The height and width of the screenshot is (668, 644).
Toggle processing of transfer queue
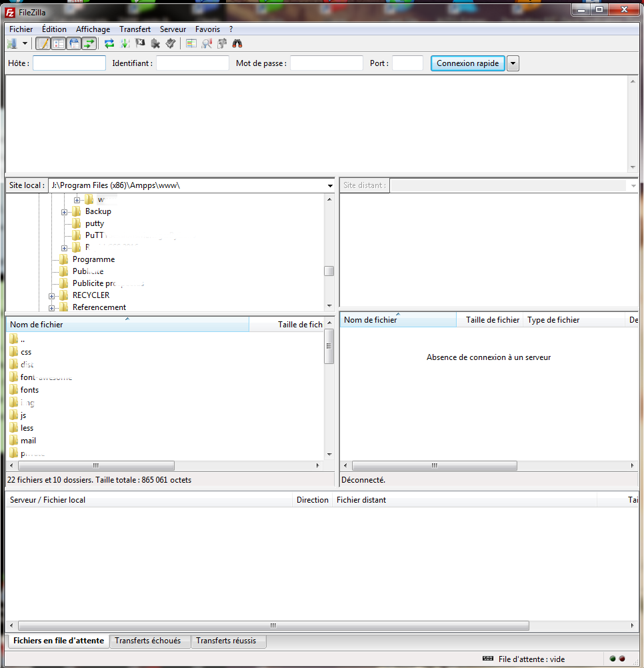[125, 43]
